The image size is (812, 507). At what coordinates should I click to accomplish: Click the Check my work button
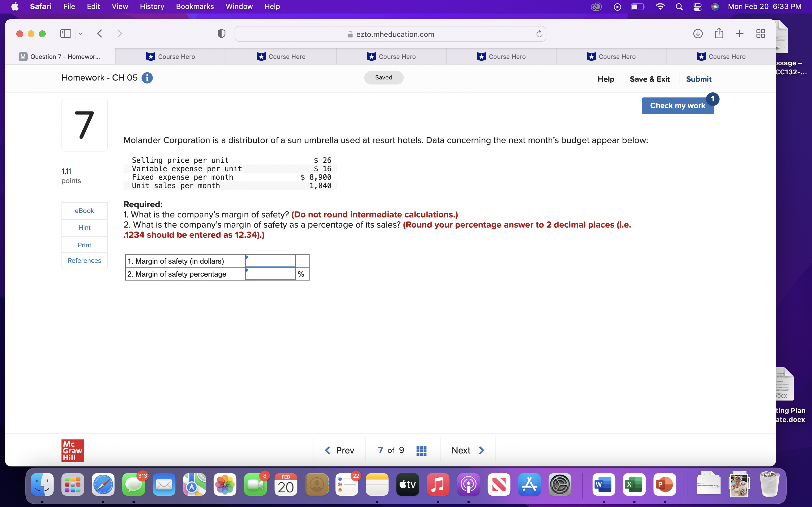678,105
